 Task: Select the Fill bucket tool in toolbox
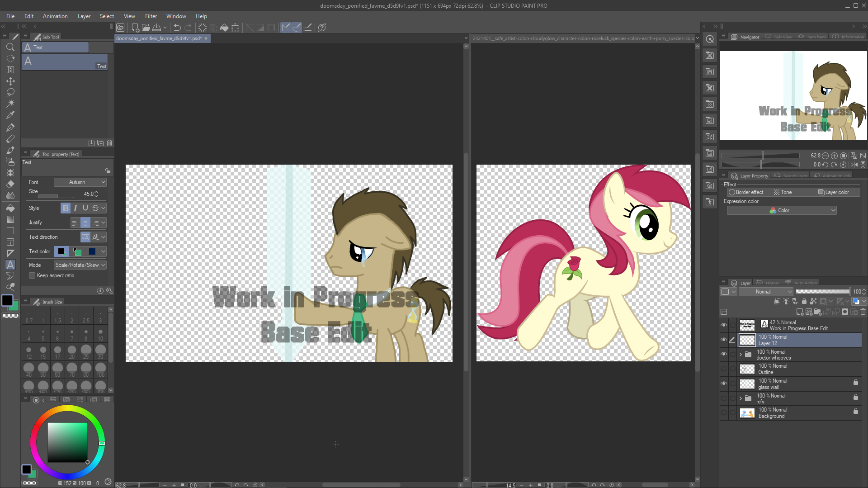pos(10,208)
